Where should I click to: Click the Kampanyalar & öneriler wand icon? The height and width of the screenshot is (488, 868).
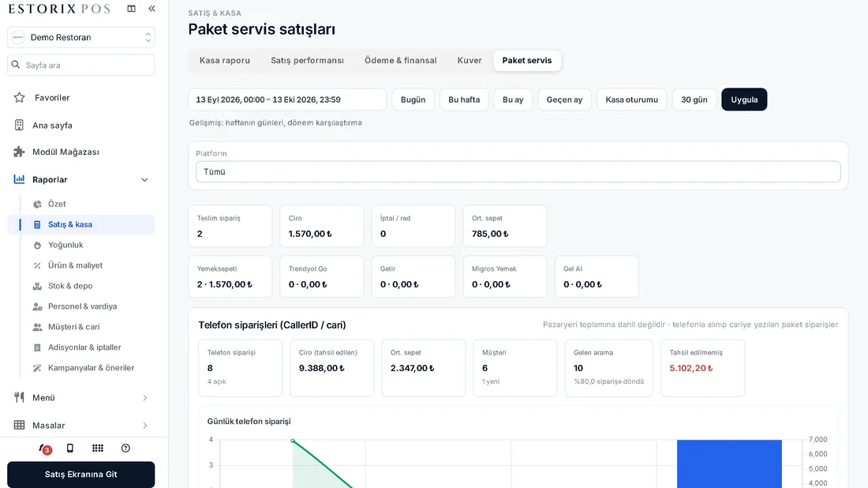click(x=37, y=368)
